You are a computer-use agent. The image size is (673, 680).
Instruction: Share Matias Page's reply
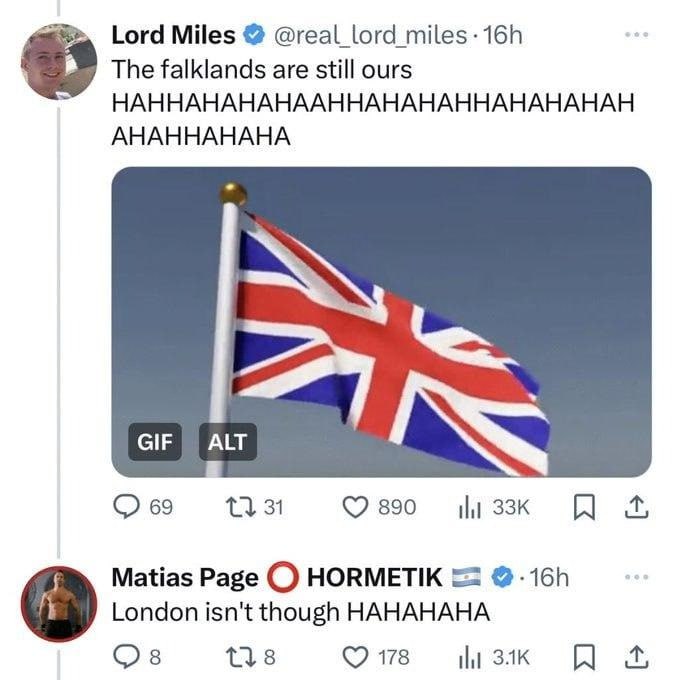pyautogui.click(x=634, y=657)
